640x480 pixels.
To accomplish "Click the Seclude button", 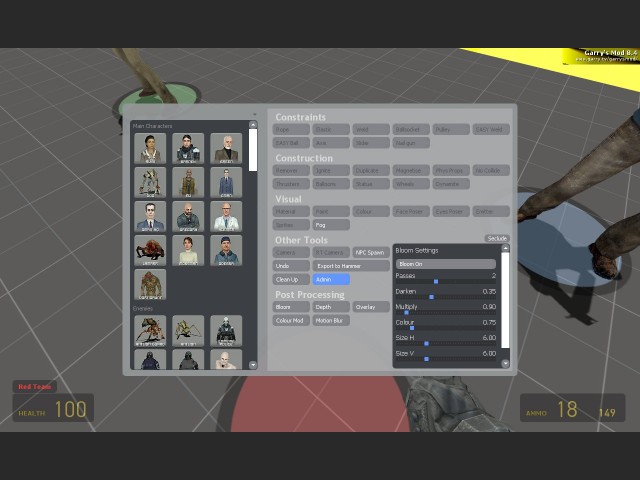I will [497, 238].
